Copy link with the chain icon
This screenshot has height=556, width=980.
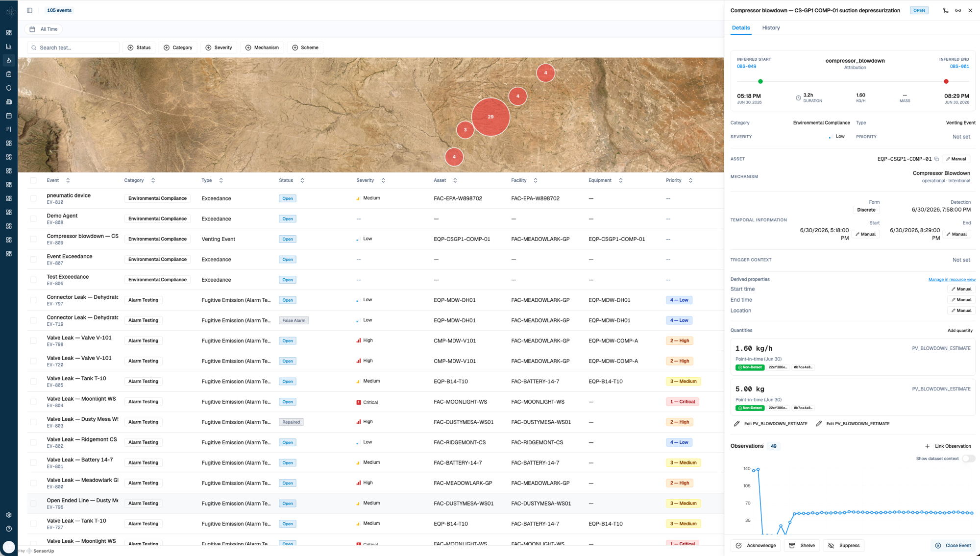point(958,10)
